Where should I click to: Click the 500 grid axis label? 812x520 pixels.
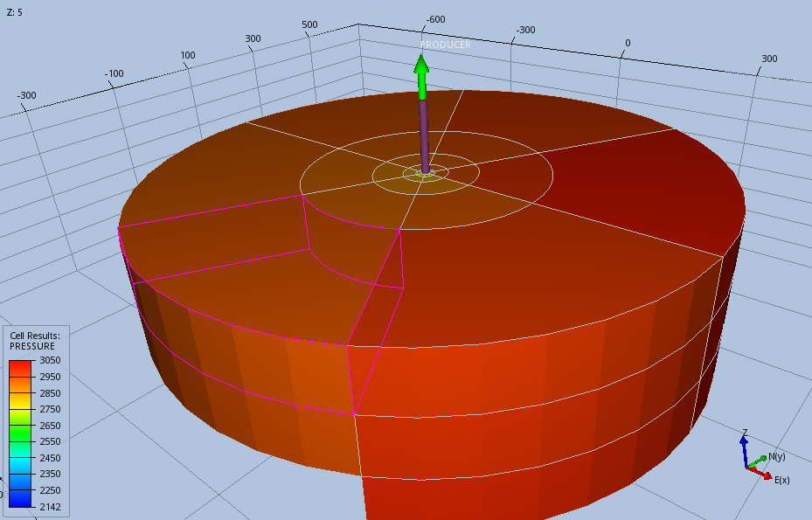click(310, 24)
